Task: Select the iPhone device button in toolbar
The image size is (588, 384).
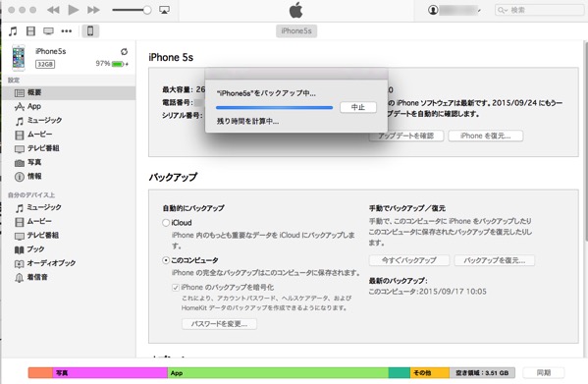Action: tap(90, 31)
